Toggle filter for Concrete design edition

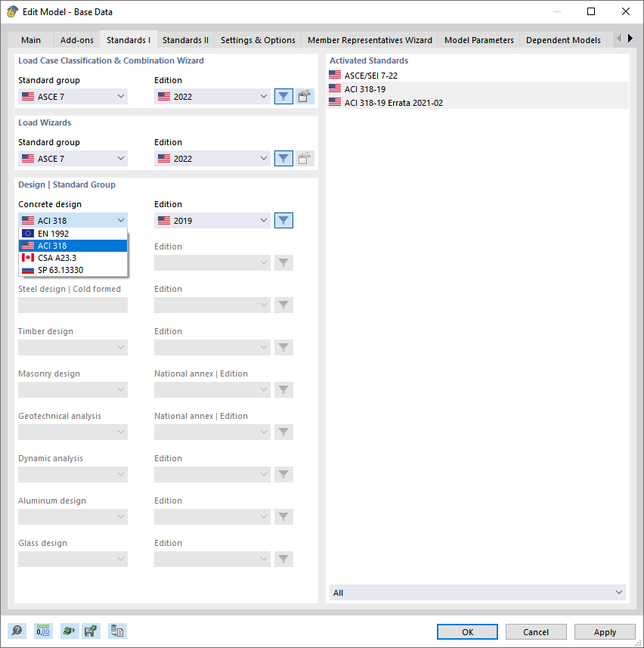pos(283,220)
